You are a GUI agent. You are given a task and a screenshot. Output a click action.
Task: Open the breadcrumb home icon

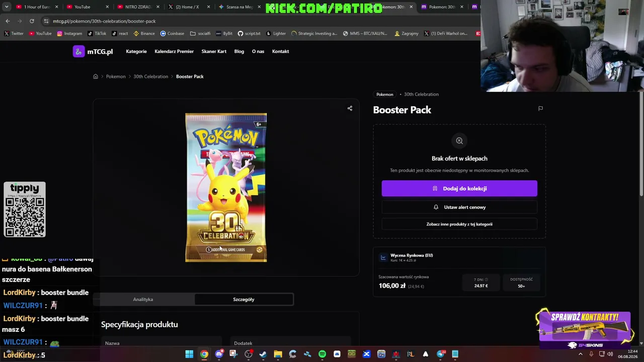click(x=96, y=76)
